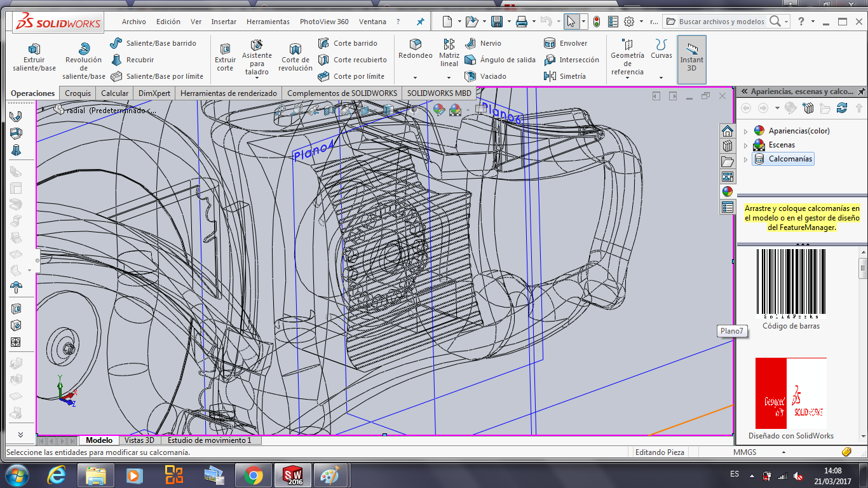The height and width of the screenshot is (488, 868).
Task: Click the rebuild traffic light icon
Action: 597,22
